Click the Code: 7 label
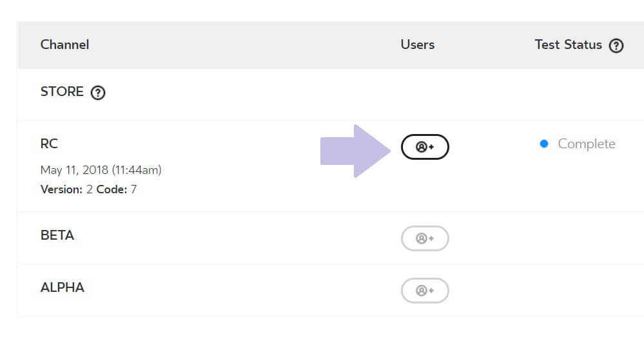 pos(117,189)
